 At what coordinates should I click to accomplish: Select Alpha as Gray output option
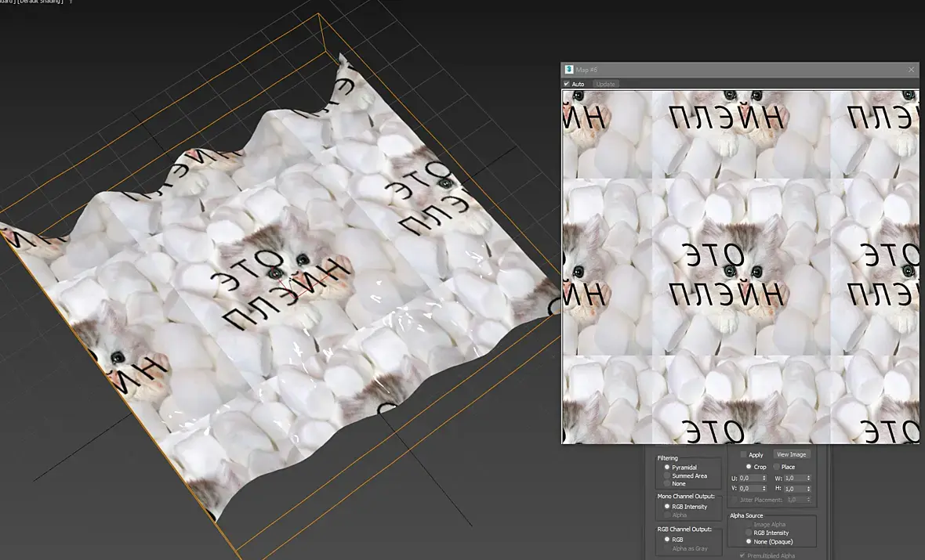(x=667, y=548)
